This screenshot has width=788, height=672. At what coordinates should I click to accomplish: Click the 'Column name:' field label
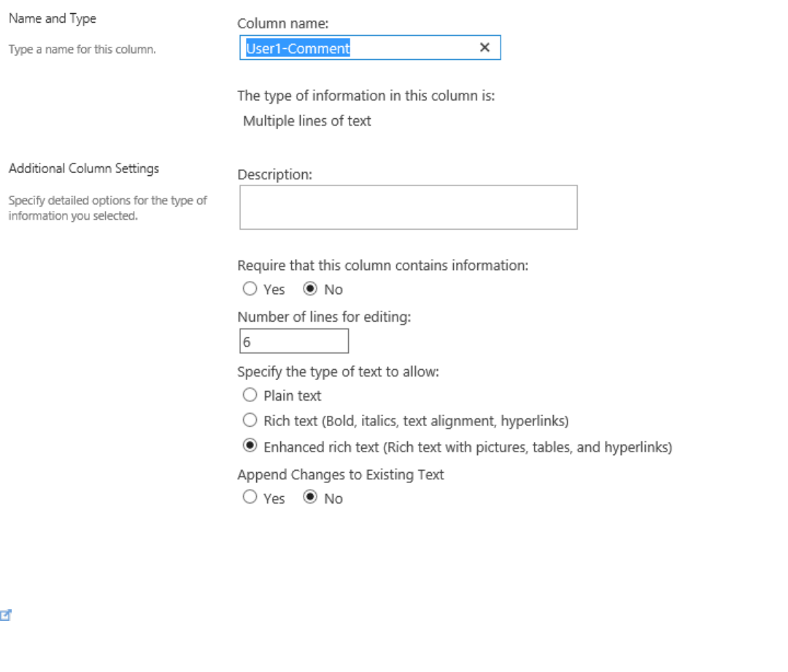click(283, 24)
